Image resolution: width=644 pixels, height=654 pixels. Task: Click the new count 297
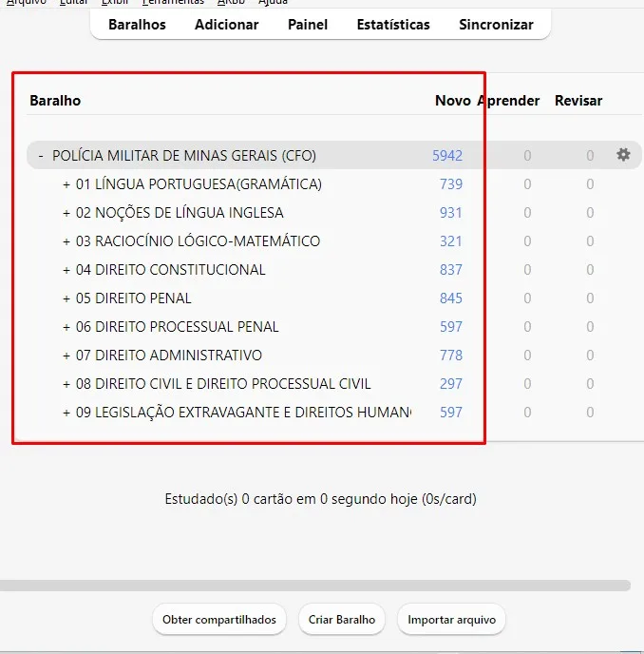pos(451,384)
